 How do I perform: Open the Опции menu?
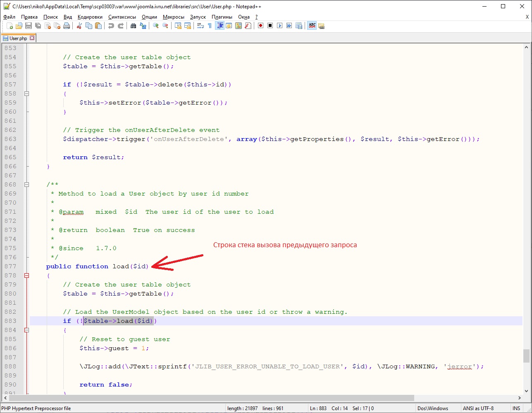click(x=150, y=17)
